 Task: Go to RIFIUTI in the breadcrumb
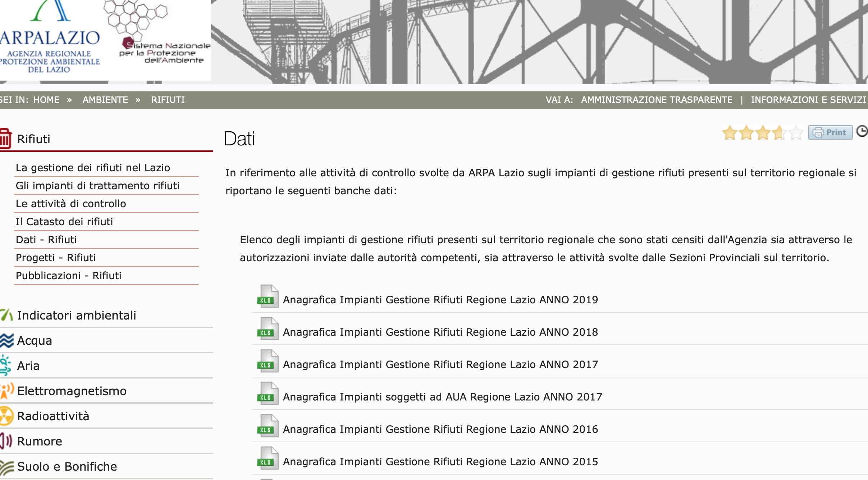click(x=168, y=100)
